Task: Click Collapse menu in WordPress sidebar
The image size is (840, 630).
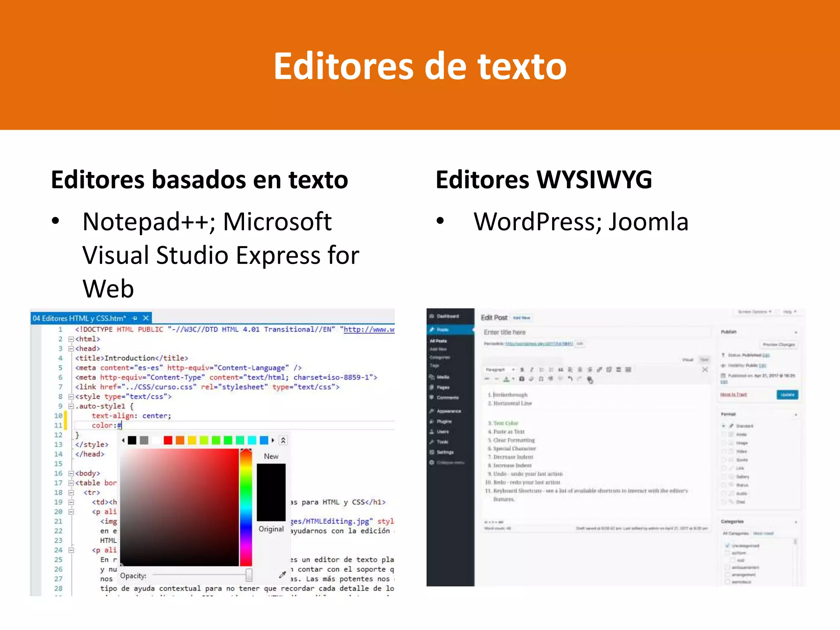Action: point(447,463)
